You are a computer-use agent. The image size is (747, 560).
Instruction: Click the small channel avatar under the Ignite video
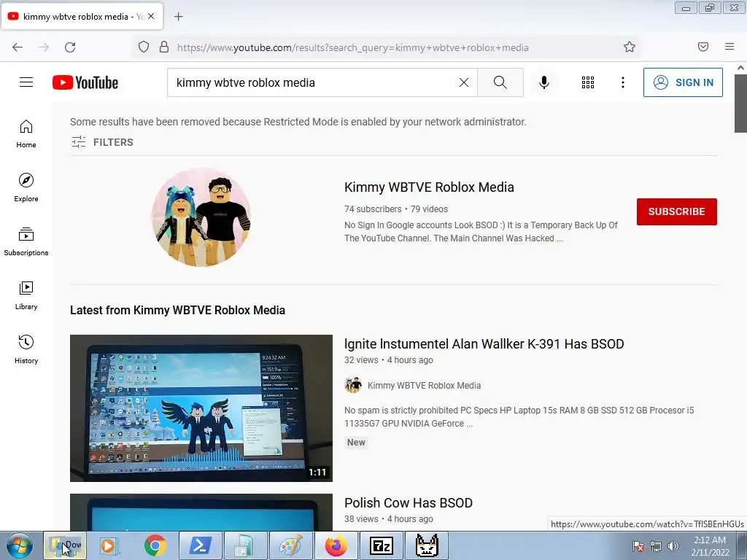point(353,385)
